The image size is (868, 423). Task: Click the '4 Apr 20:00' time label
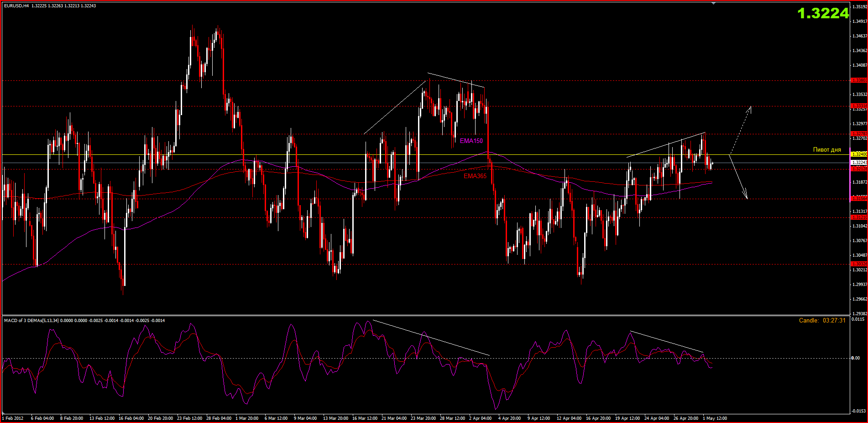click(x=510, y=418)
